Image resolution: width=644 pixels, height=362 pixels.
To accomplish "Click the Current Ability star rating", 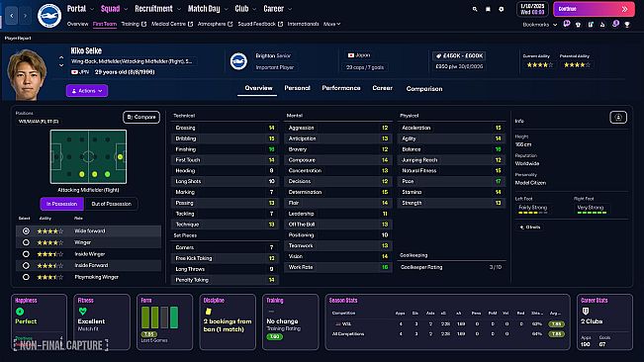I will [x=540, y=65].
